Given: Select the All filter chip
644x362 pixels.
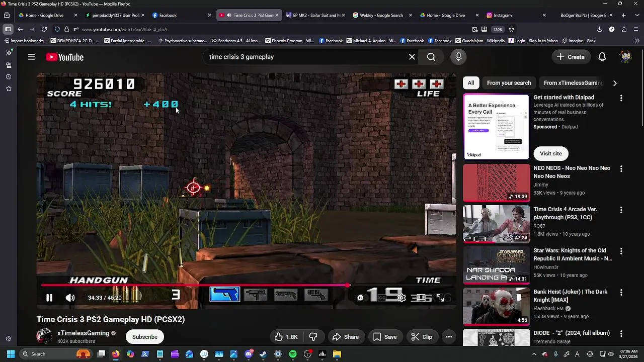Looking at the screenshot, I should coord(471,83).
